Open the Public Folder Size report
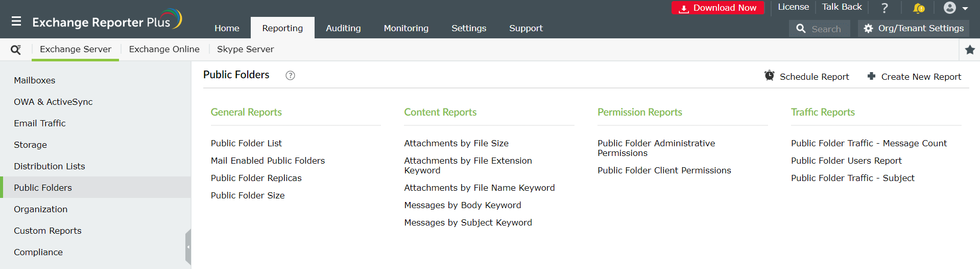Viewport: 980px width, 269px height. pos(248,195)
